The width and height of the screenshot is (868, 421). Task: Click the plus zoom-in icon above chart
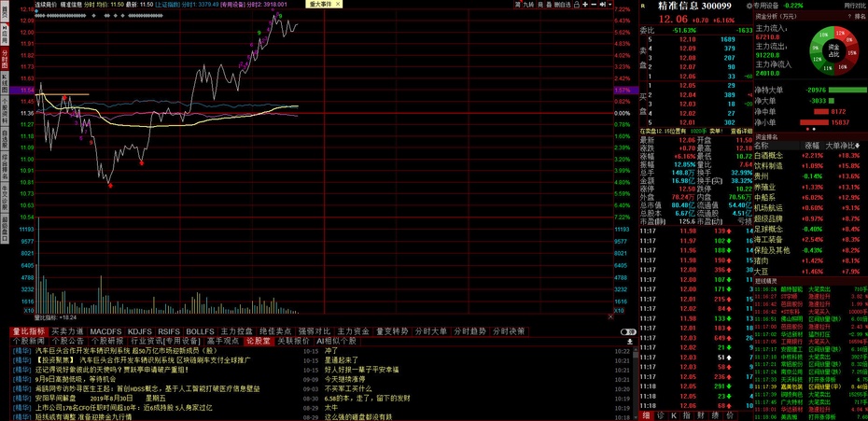585,4
